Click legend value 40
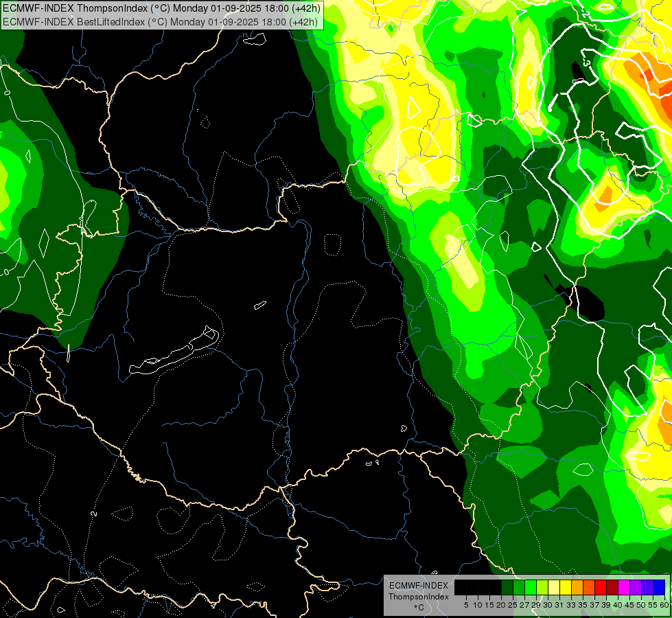Image resolution: width=672 pixels, height=618 pixels. pyautogui.click(x=618, y=605)
